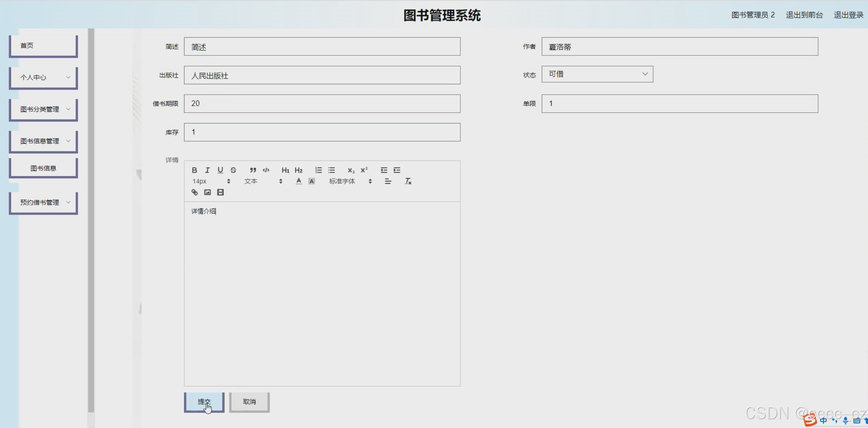Image resolution: width=868 pixels, height=428 pixels.
Task: Toggle bold formatting in the editor
Action: point(194,170)
